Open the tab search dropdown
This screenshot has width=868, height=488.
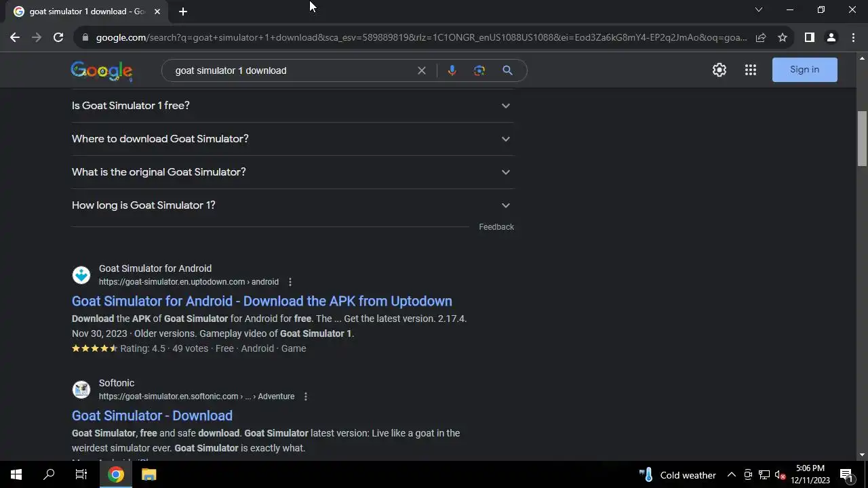tap(759, 9)
